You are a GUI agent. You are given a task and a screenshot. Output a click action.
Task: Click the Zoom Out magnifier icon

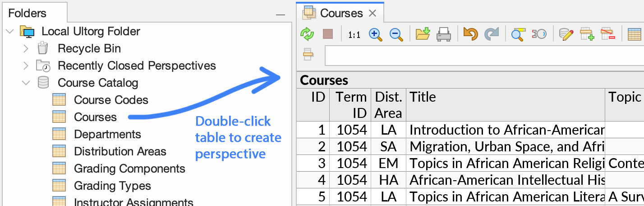(396, 34)
